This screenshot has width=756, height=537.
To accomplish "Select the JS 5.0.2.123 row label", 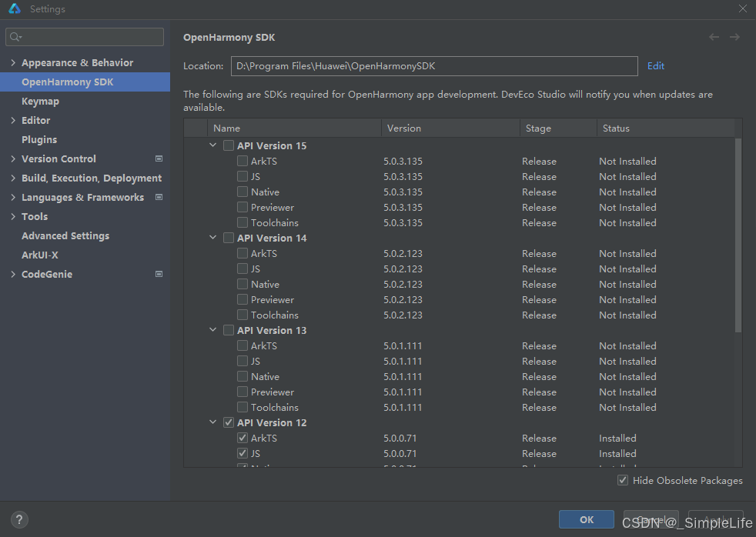I will pos(255,268).
